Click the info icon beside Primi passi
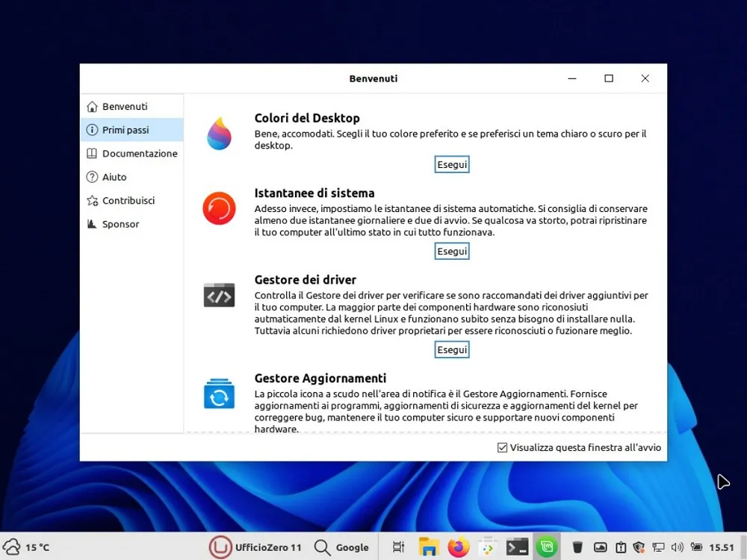The image size is (747, 560). coord(92,129)
